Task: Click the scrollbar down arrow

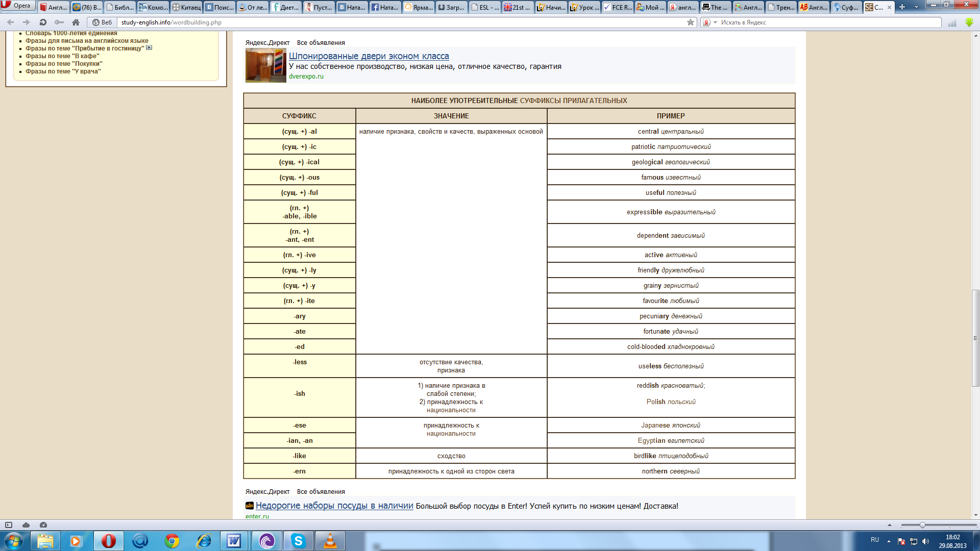Action: (975, 515)
